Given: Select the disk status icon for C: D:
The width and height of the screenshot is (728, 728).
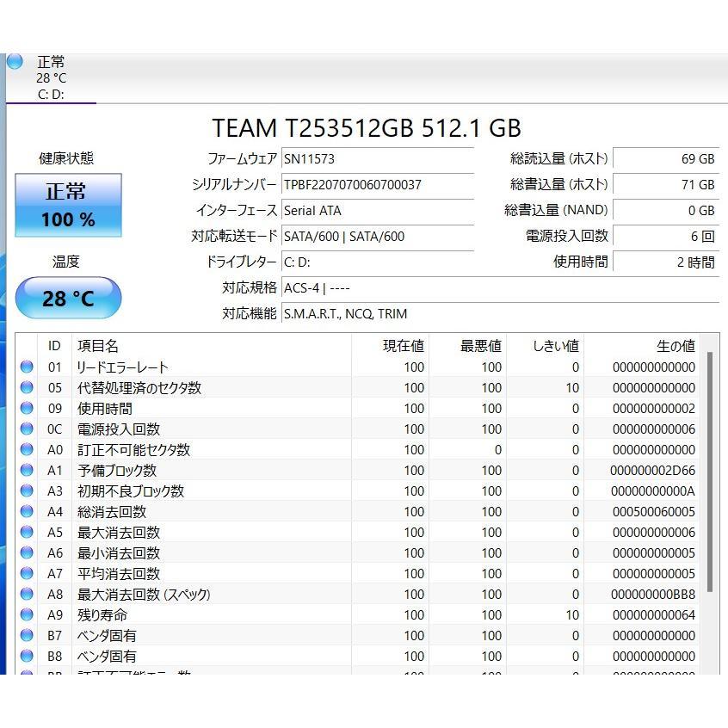Looking at the screenshot, I should pos(15,61).
